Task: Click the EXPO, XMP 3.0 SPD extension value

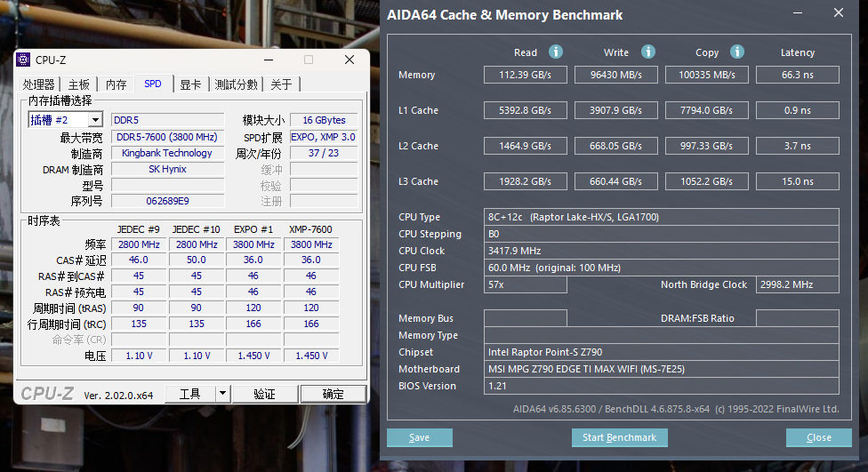Action: coord(324,137)
